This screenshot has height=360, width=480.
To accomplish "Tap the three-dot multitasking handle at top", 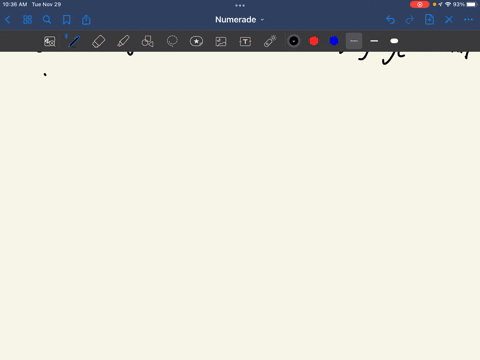I will [240, 5].
